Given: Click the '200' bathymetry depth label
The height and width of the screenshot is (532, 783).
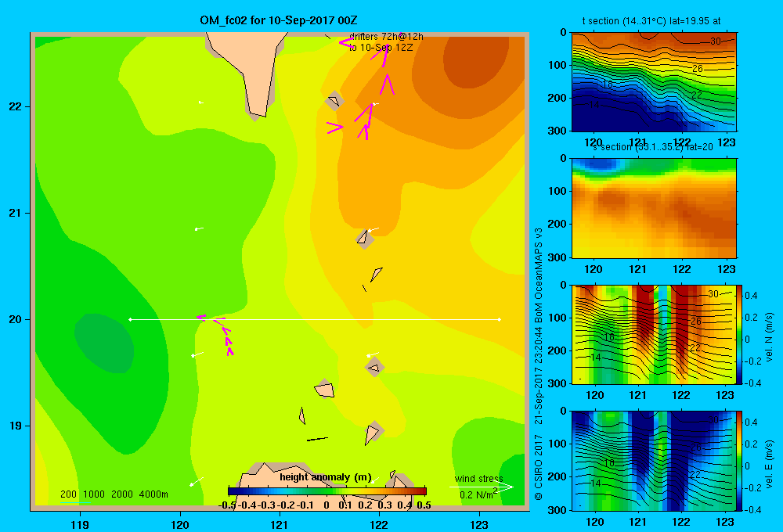Looking at the screenshot, I should 68,494.
